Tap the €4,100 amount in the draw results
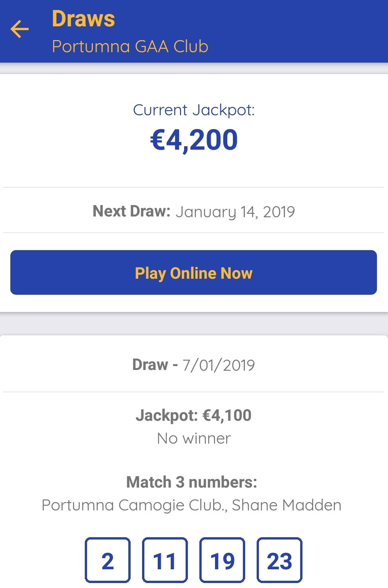 (x=227, y=415)
